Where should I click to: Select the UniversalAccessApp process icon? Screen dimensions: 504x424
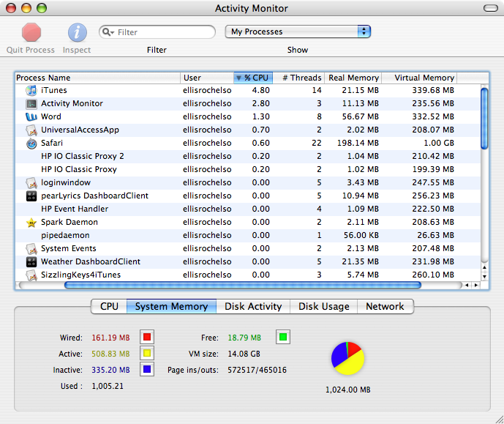click(31, 130)
